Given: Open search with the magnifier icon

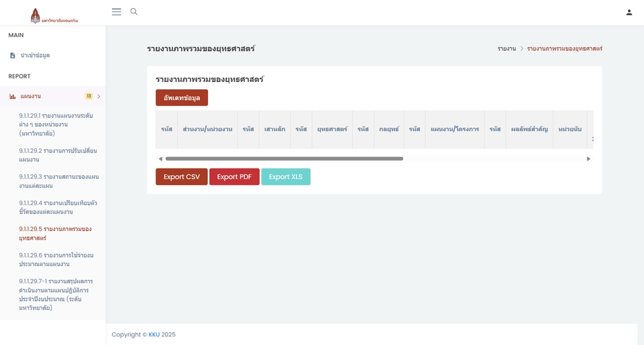Looking at the screenshot, I should (x=134, y=12).
